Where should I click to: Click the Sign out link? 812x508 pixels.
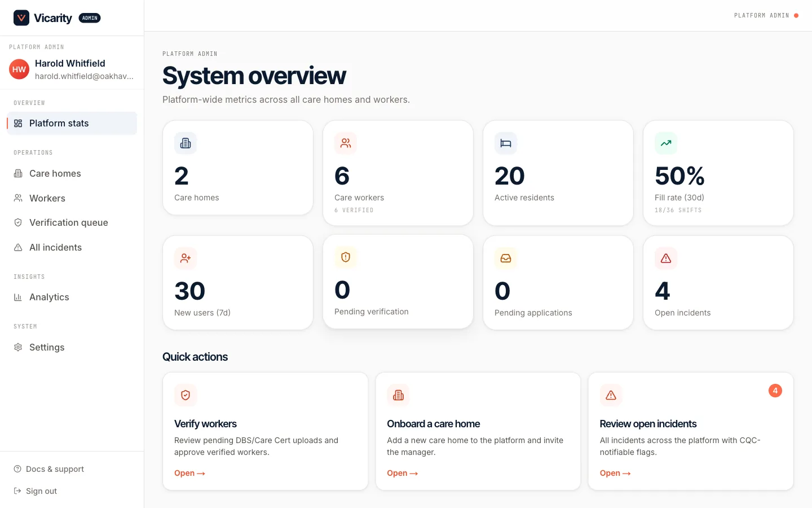pyautogui.click(x=41, y=491)
